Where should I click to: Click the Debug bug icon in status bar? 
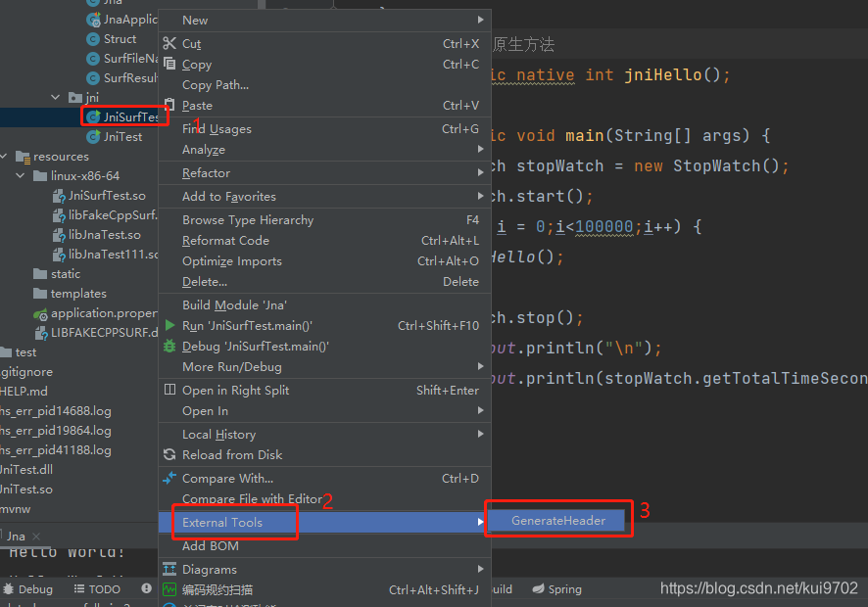[8, 588]
